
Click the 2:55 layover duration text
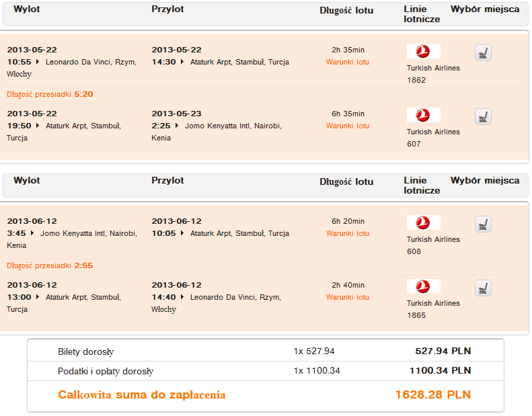(83, 265)
